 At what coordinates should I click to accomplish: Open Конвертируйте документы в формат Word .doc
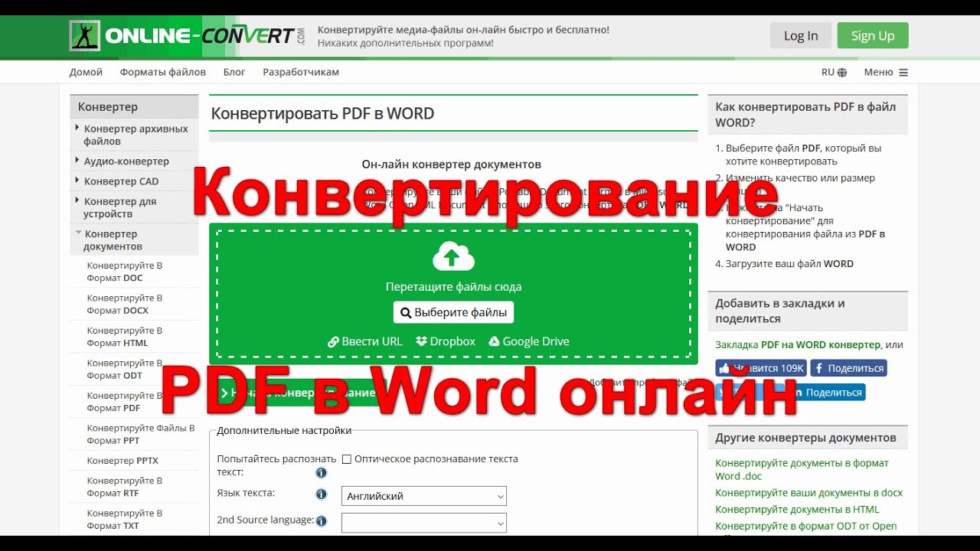pyautogui.click(x=802, y=469)
